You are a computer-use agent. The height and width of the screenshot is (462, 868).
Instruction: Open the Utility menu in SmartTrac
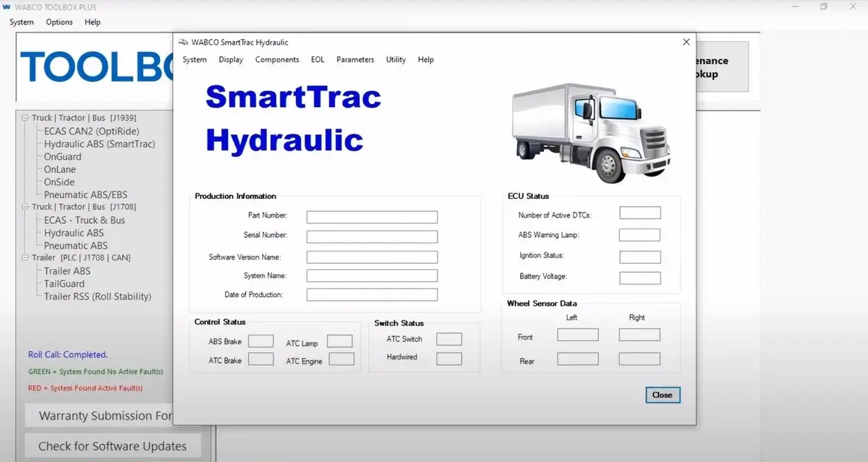click(x=396, y=60)
